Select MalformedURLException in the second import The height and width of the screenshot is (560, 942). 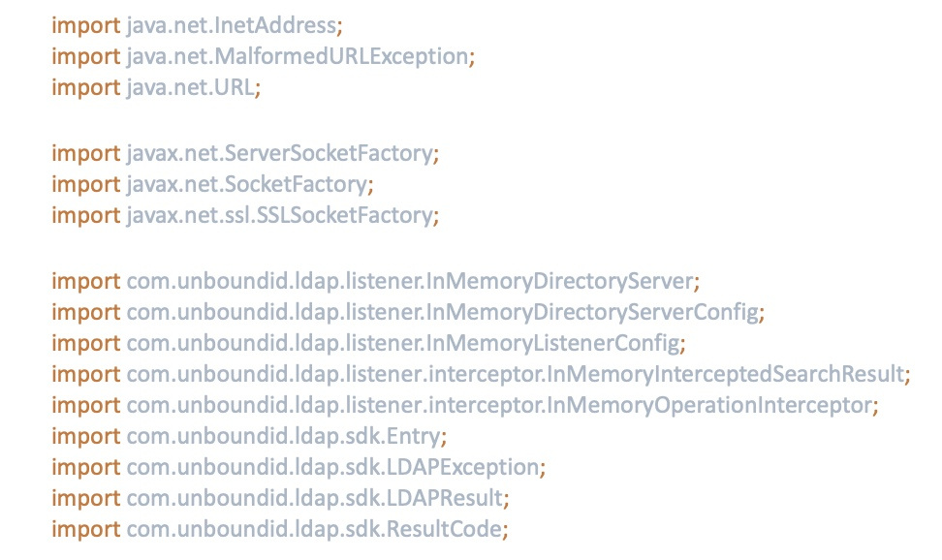click(x=360, y=56)
